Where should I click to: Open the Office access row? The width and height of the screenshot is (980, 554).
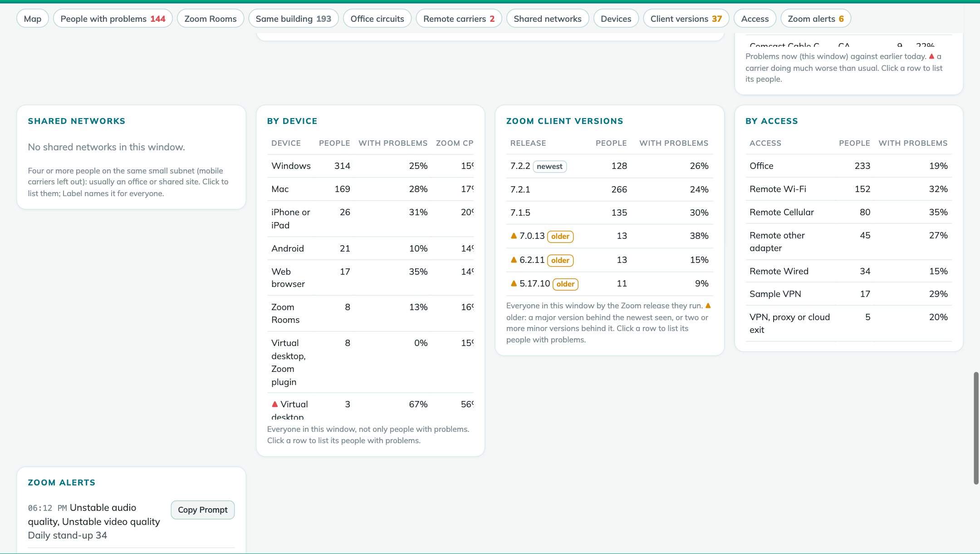click(x=848, y=166)
